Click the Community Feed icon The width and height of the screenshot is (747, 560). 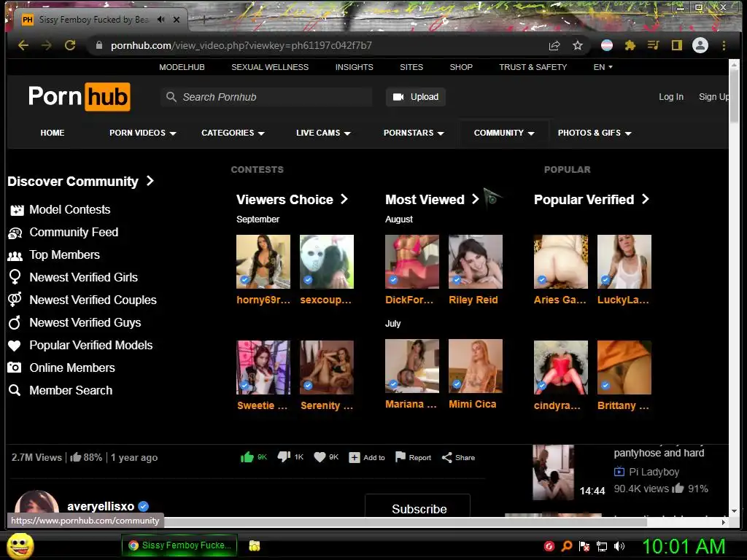pos(15,233)
